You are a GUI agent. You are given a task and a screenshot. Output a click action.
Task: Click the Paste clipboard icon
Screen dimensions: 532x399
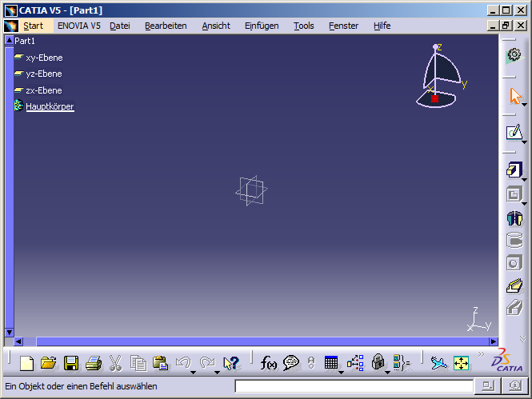[161, 363]
